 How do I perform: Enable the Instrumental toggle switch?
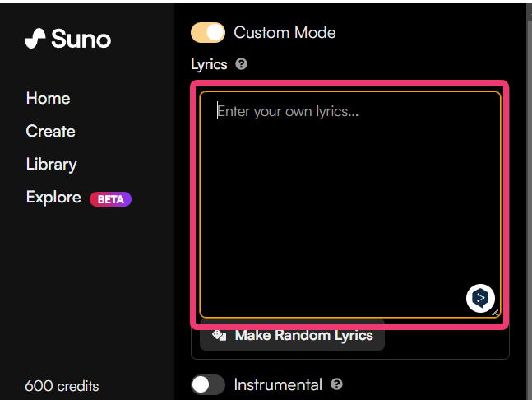click(x=208, y=384)
